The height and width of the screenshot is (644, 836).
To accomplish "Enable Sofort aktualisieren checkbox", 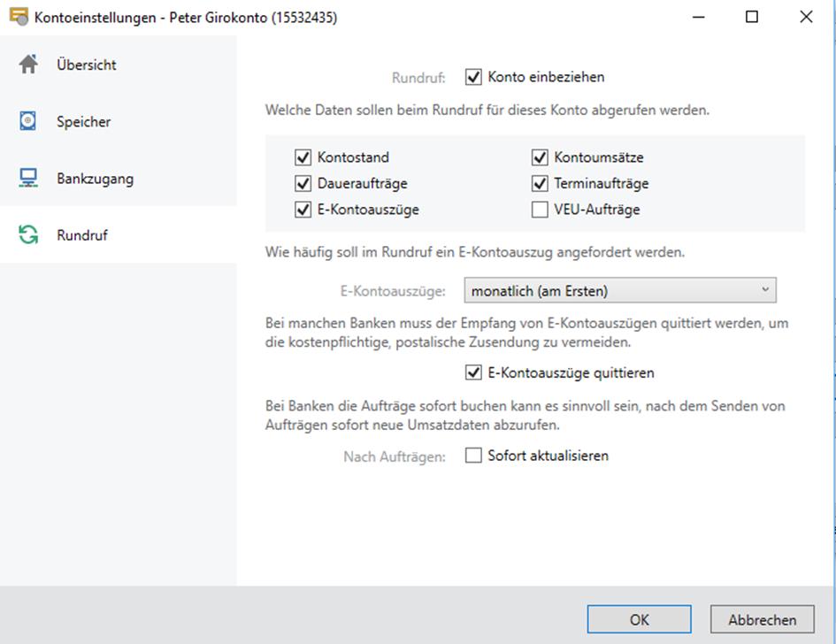I will [x=473, y=456].
